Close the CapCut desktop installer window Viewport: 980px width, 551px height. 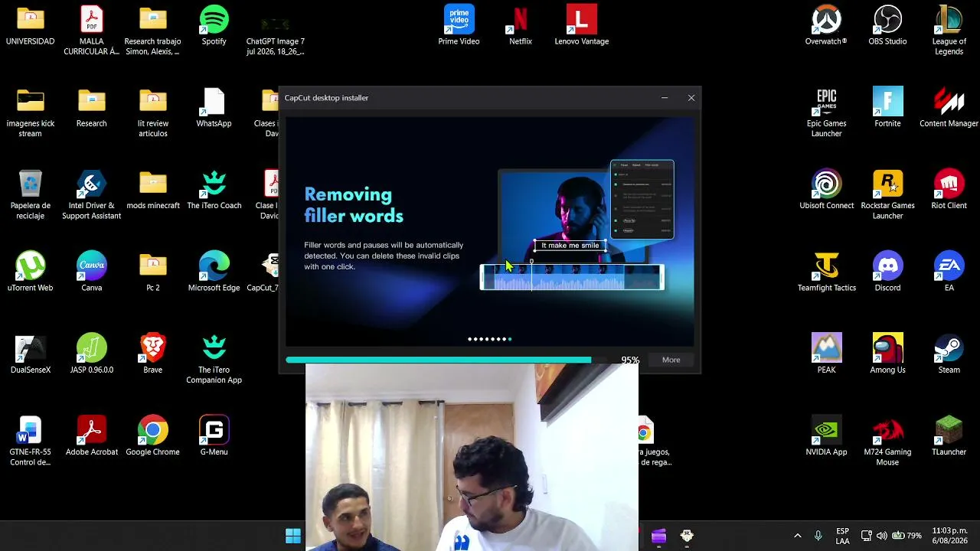[x=691, y=98]
